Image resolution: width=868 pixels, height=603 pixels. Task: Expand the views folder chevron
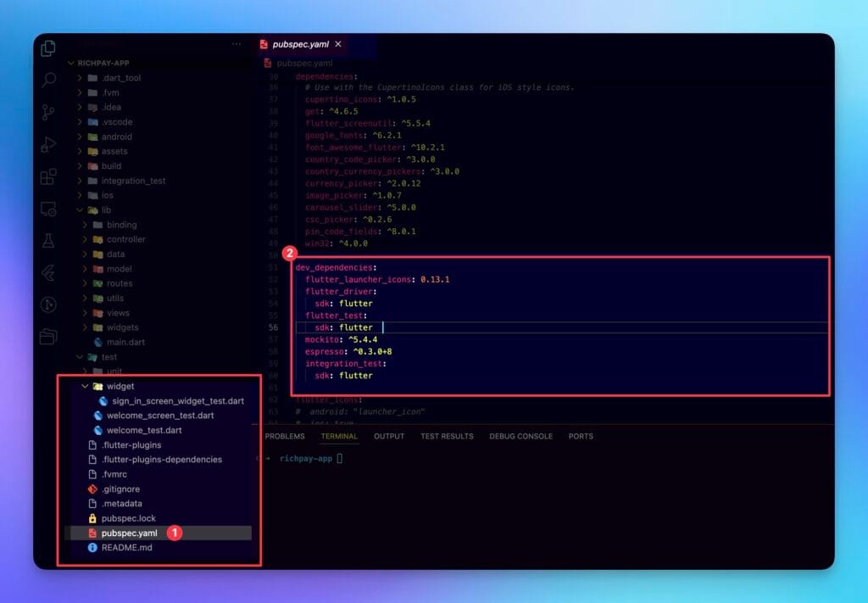(85, 313)
